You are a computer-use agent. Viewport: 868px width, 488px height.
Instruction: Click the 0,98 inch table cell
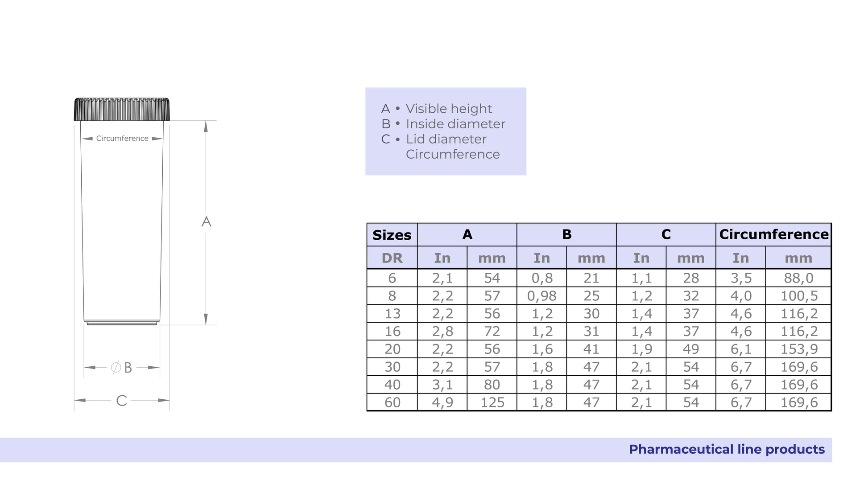click(x=541, y=296)
